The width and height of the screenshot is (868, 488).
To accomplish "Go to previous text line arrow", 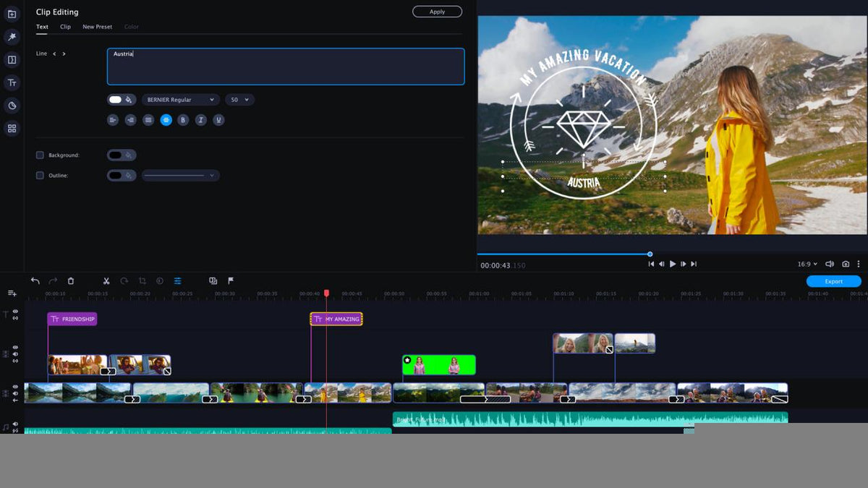I will coord(54,53).
